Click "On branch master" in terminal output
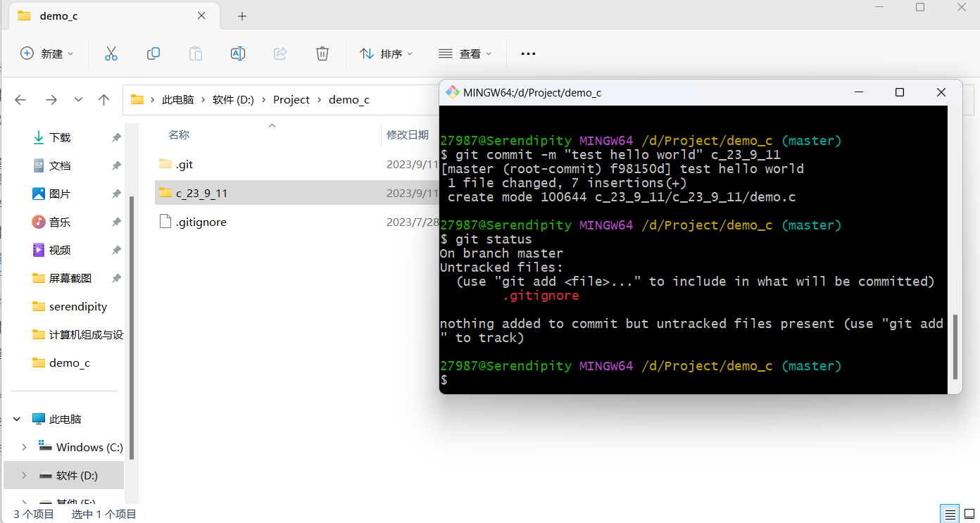980x523 pixels. tap(501, 253)
